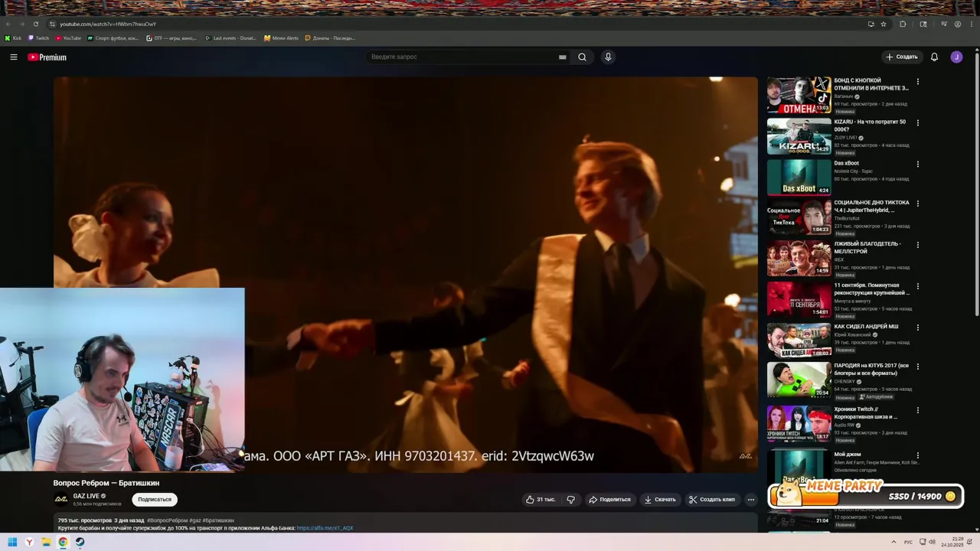Click the Подписаться subscribe button
This screenshot has height=551, width=980.
coord(155,500)
